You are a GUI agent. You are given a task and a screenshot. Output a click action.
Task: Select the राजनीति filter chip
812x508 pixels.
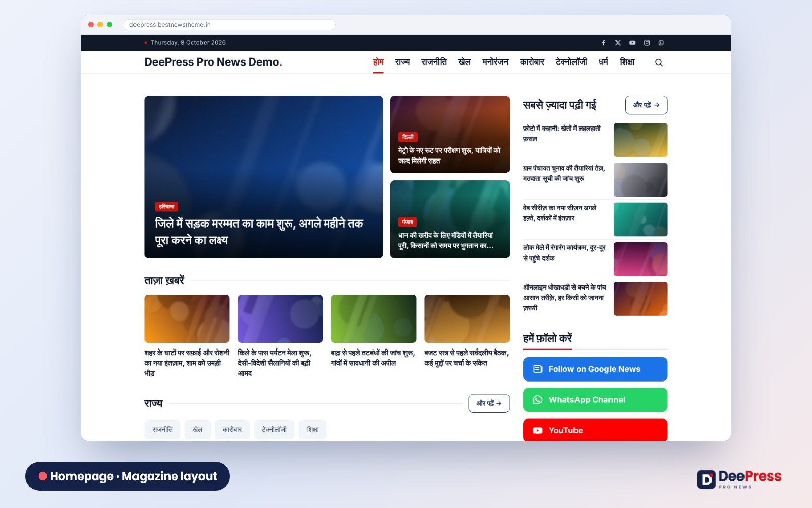pos(162,430)
